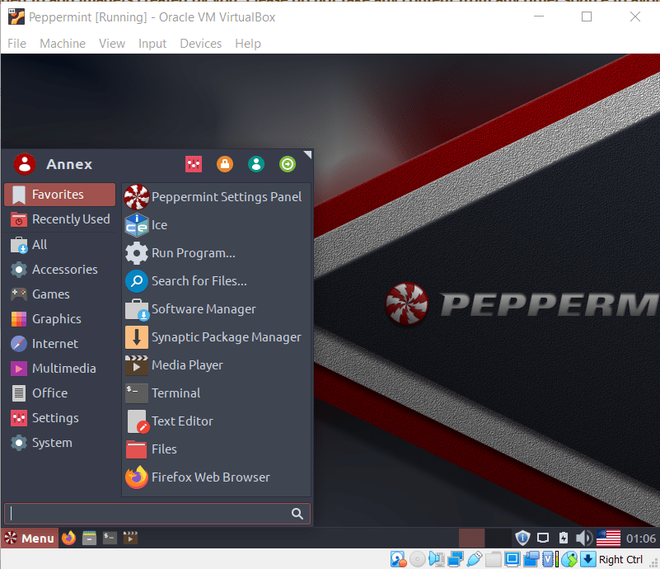This screenshot has width=660, height=569.
Task: Select the highlighted workspace switcher box
Action: point(471,538)
